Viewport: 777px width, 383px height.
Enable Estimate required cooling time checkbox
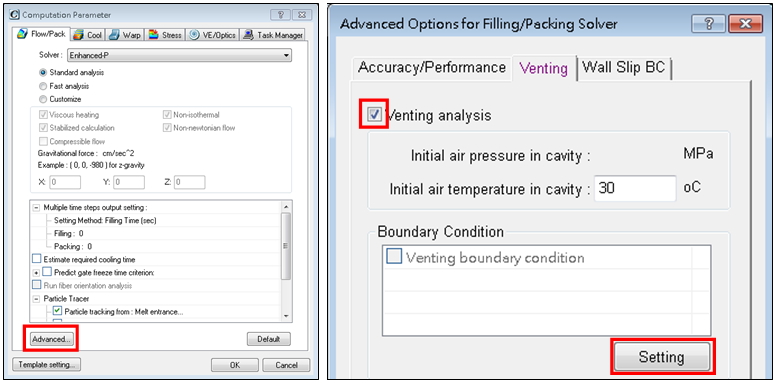[x=37, y=259]
